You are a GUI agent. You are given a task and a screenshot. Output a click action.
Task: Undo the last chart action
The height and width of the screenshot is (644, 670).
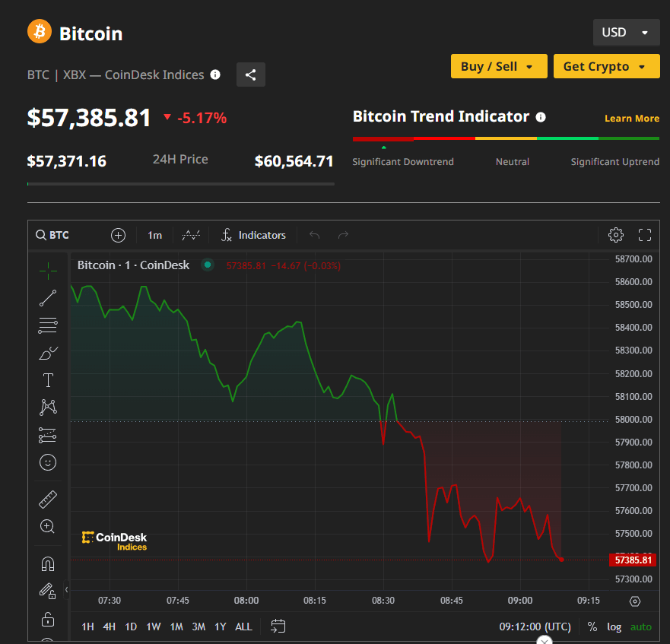pos(315,235)
